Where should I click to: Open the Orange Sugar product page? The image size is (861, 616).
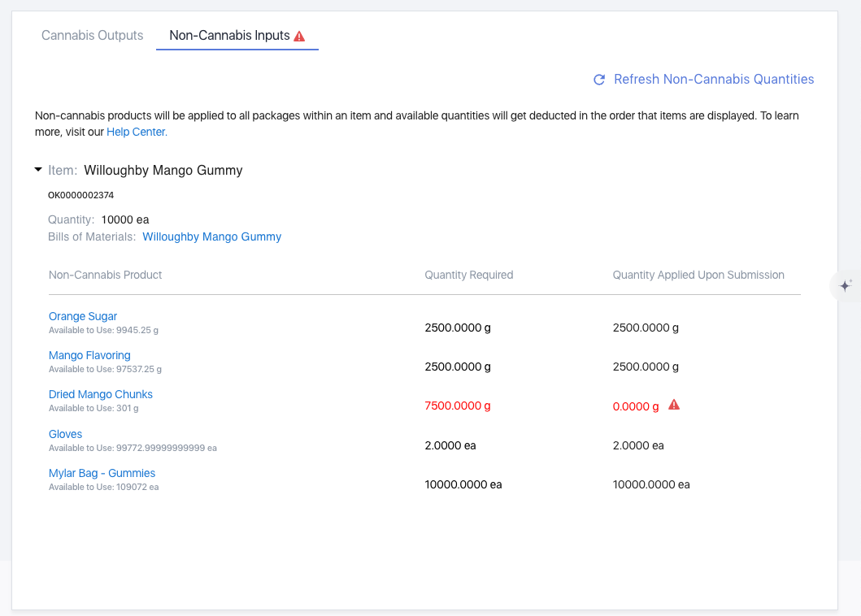(x=83, y=316)
